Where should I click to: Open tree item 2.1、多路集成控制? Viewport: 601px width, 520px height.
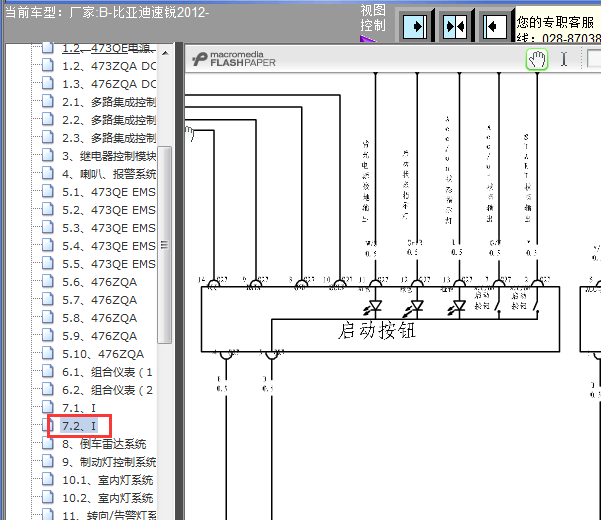point(109,102)
